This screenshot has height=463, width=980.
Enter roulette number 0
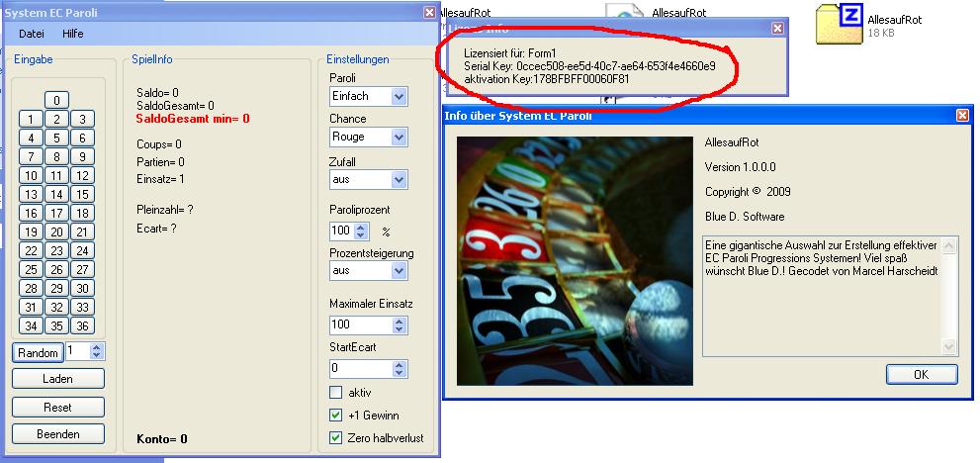tap(57, 101)
